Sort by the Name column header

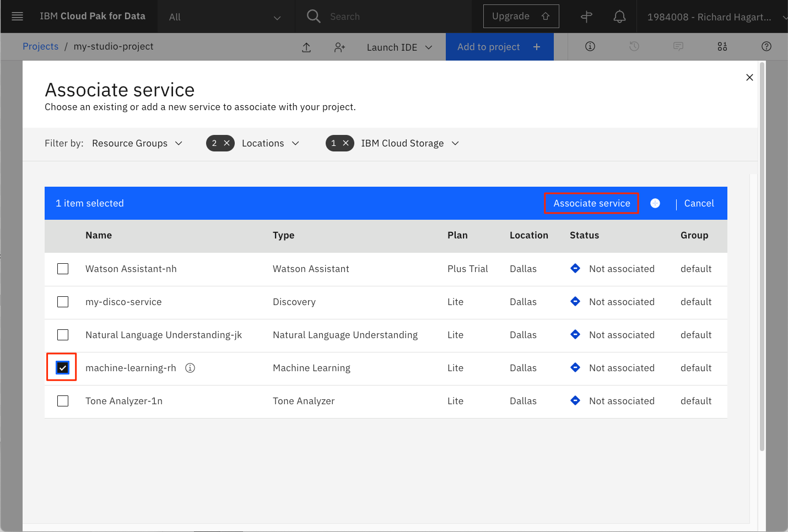99,235
